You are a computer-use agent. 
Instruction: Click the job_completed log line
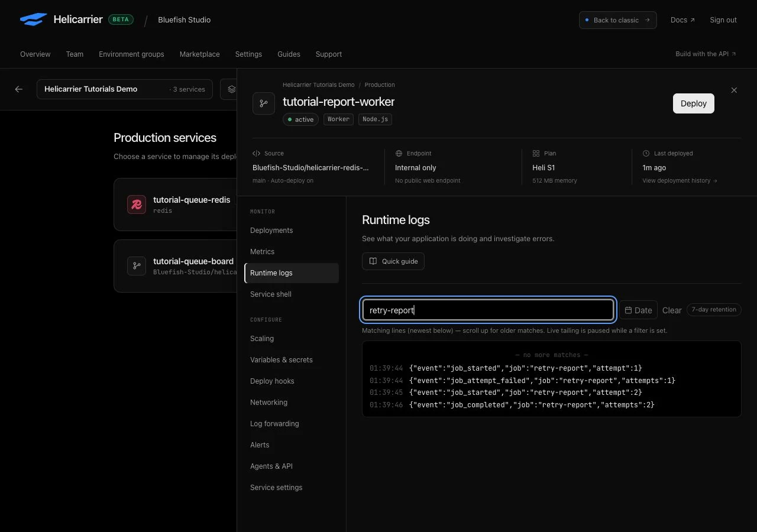pyautogui.click(x=512, y=405)
